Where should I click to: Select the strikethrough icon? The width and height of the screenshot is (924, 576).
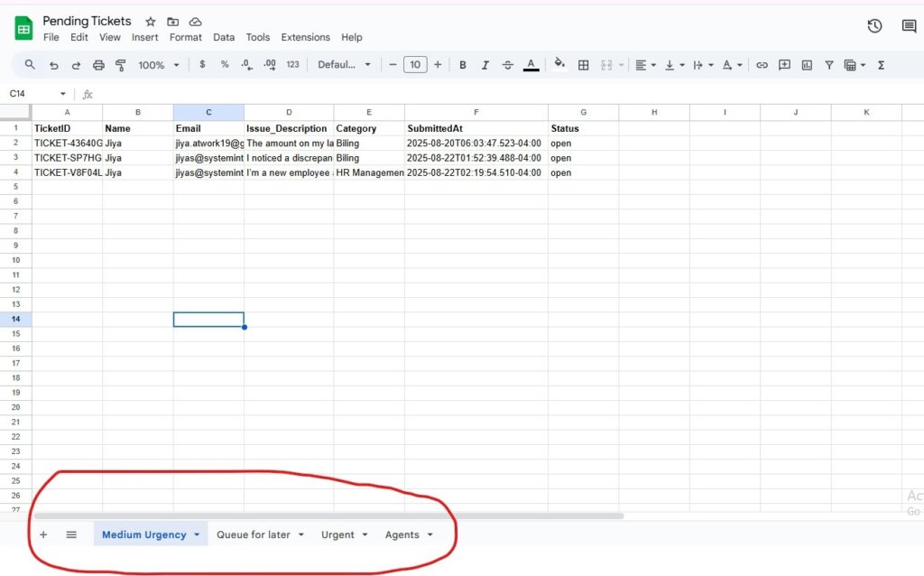point(507,64)
